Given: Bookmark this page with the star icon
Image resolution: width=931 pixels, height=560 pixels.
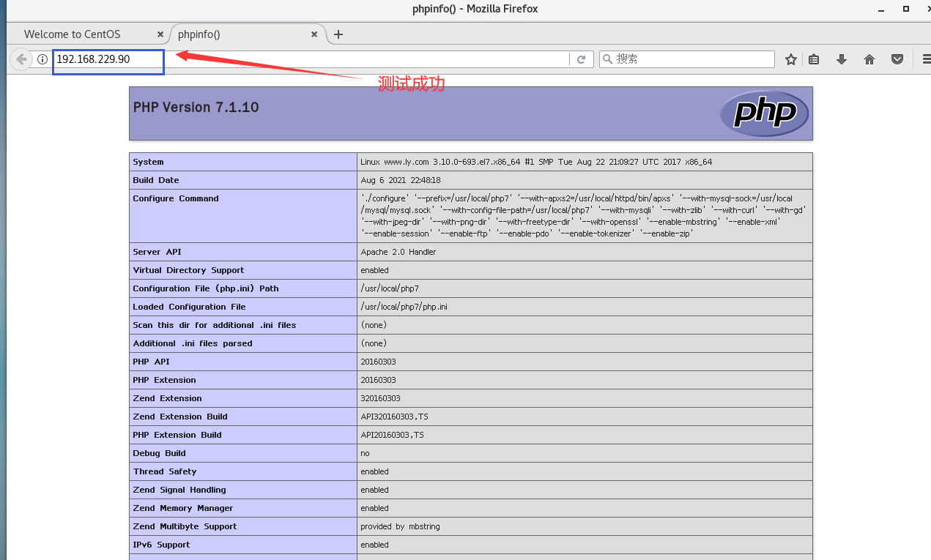Looking at the screenshot, I should click(x=790, y=59).
